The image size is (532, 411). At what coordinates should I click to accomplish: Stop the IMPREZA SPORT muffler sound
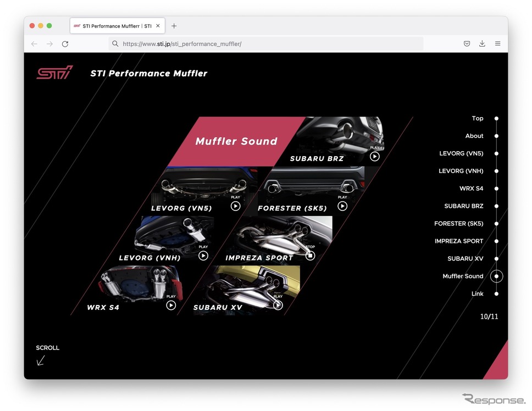[x=310, y=256]
